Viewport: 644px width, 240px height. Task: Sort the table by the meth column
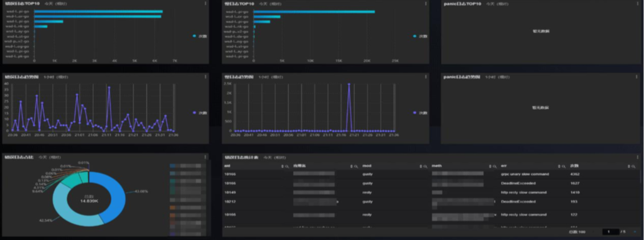490,166
